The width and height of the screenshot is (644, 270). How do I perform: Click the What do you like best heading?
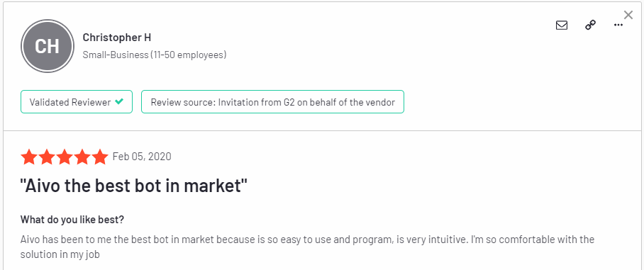click(72, 220)
